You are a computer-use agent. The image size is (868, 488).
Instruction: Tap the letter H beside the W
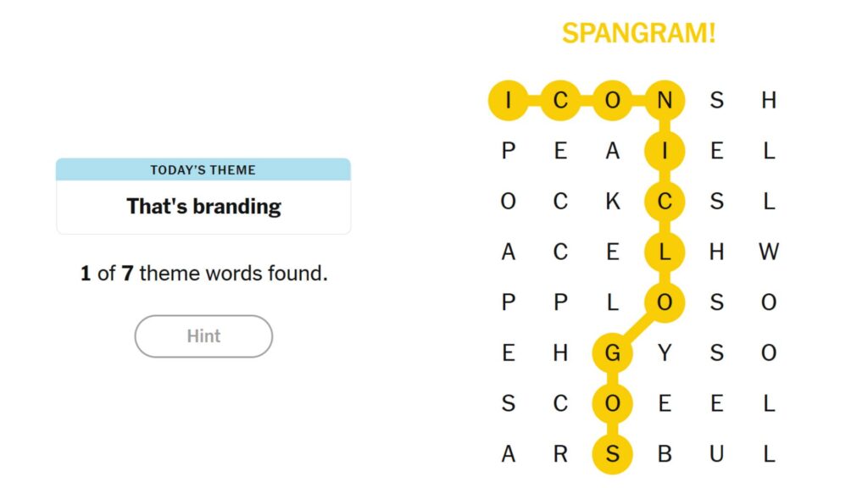(716, 252)
